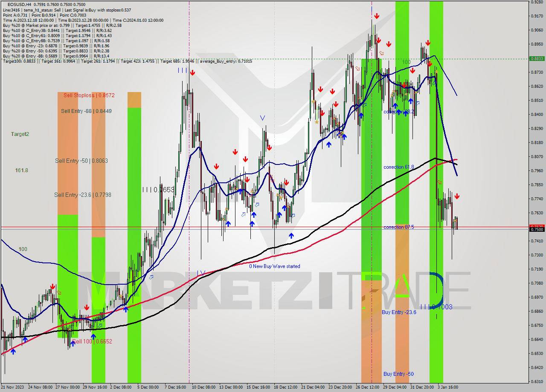Click the 'I I I 0.7003' wave label
This screenshot has height=392, width=546.
click(x=436, y=307)
